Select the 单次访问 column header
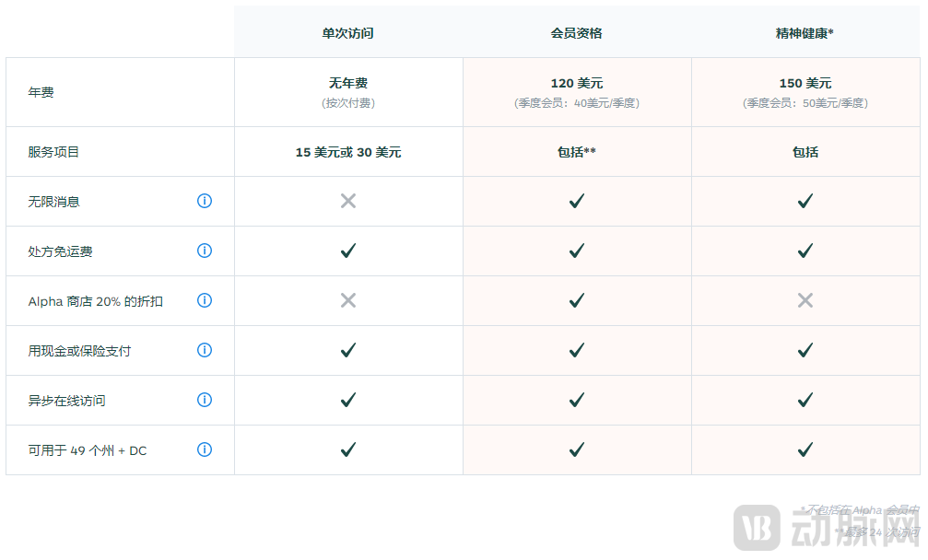The width and height of the screenshot is (928, 560). (x=348, y=33)
